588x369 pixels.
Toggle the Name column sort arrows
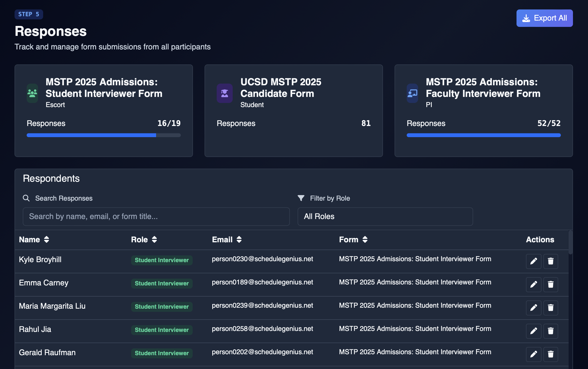(46, 239)
